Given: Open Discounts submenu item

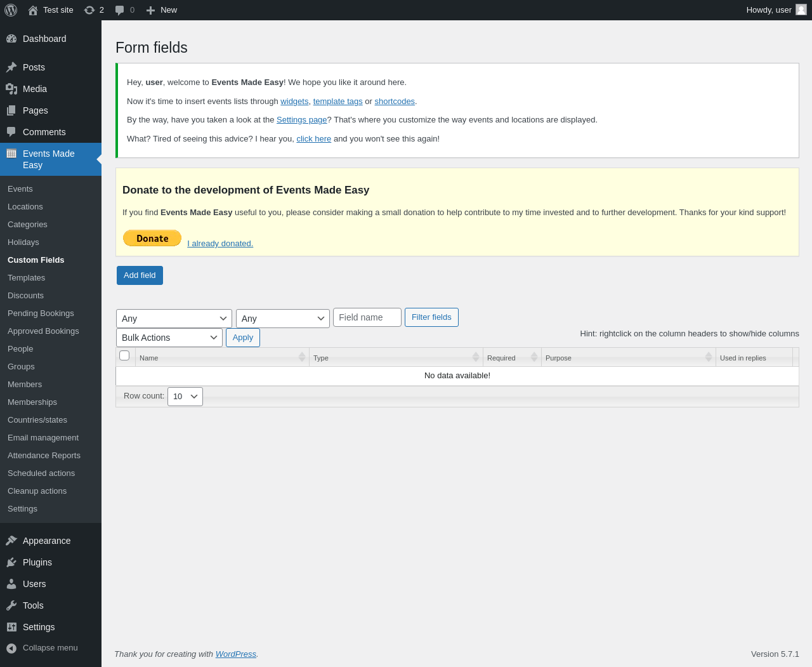Looking at the screenshot, I should 25,296.
